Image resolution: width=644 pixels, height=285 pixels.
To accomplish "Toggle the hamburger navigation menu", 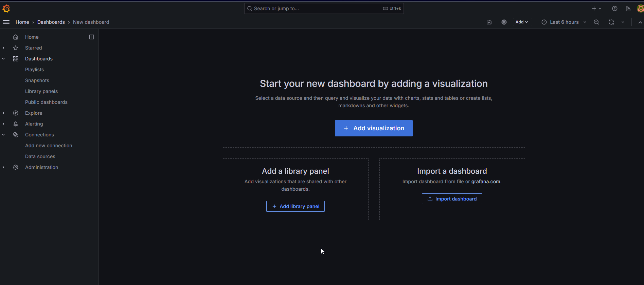I will (x=6, y=22).
